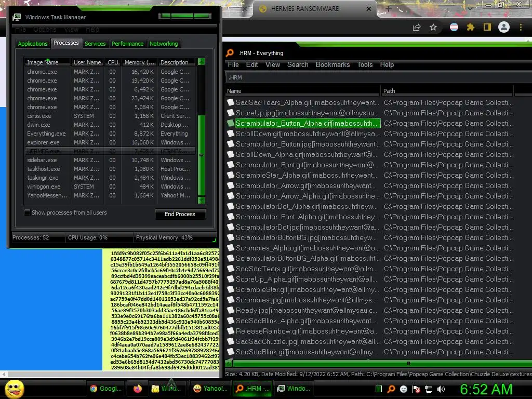The width and height of the screenshot is (532, 399).
Task: Click the smiley face Start button
Action: coord(15,389)
